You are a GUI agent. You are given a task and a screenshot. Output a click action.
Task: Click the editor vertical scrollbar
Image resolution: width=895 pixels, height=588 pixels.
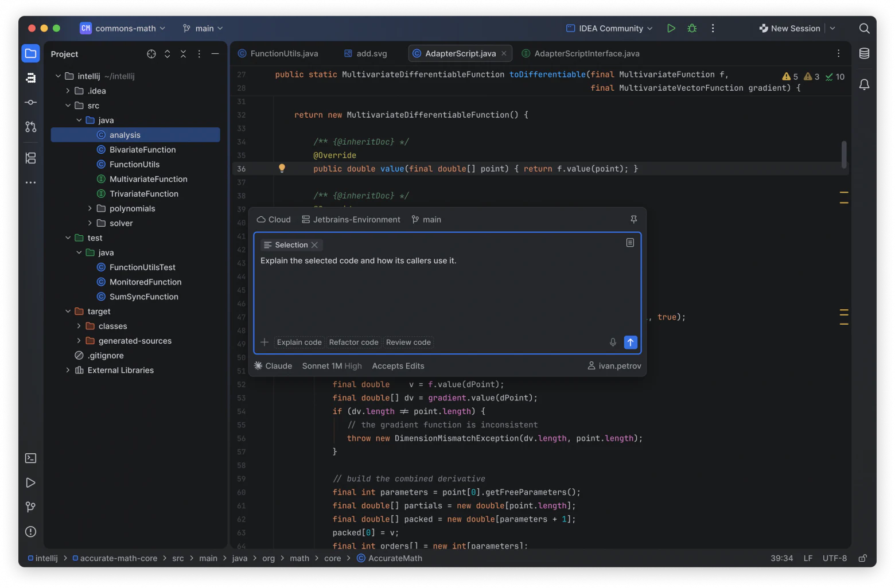pyautogui.click(x=843, y=155)
